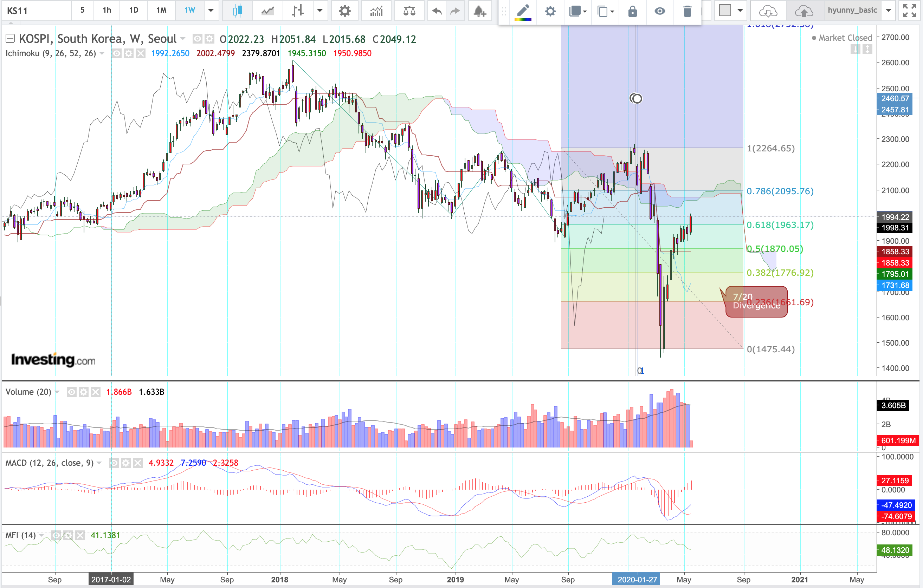The image size is (923, 588).
Task: Click the KS11 symbol input field
Action: (x=37, y=10)
